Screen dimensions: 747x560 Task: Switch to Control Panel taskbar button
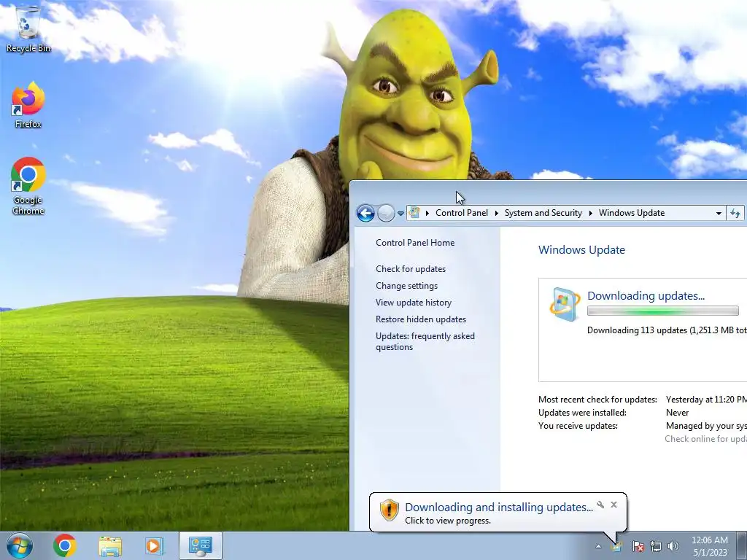201,545
